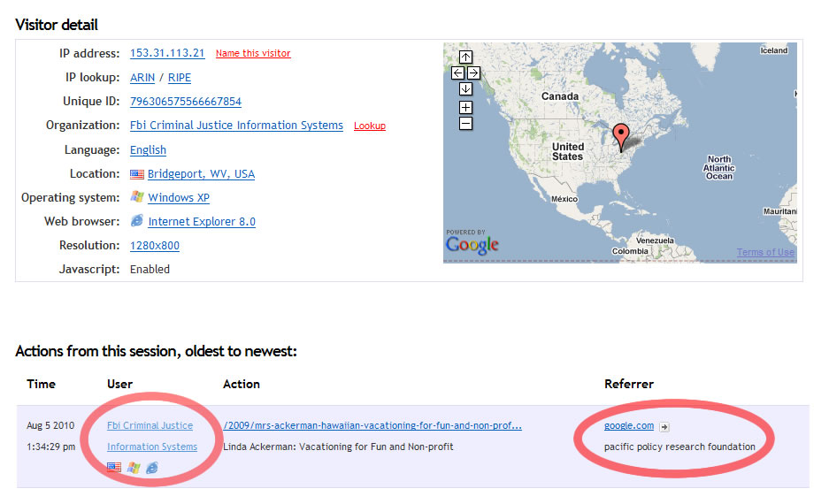829x504 pixels.
Task: Open referrer arrow icon beside google.com
Action: pos(664,427)
